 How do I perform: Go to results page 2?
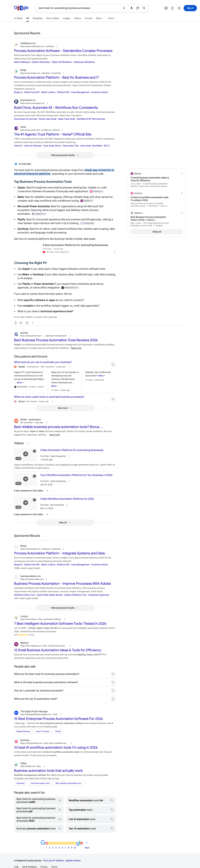coord(50,848)
